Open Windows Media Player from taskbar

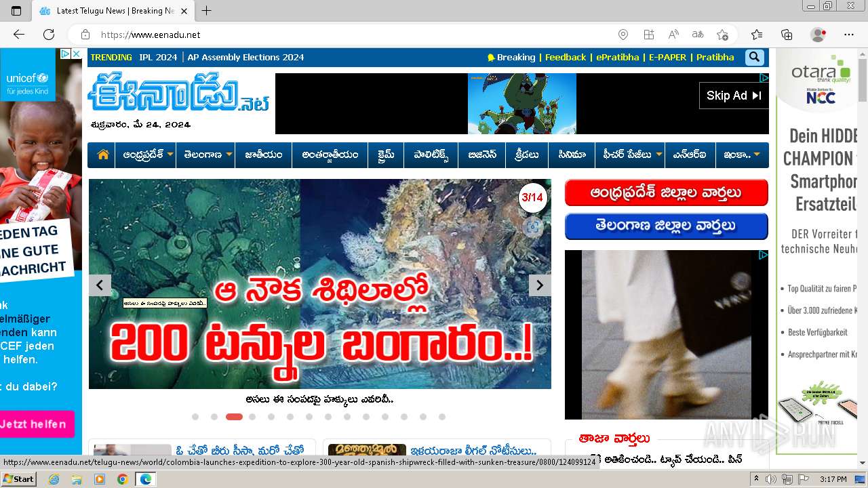tap(100, 479)
